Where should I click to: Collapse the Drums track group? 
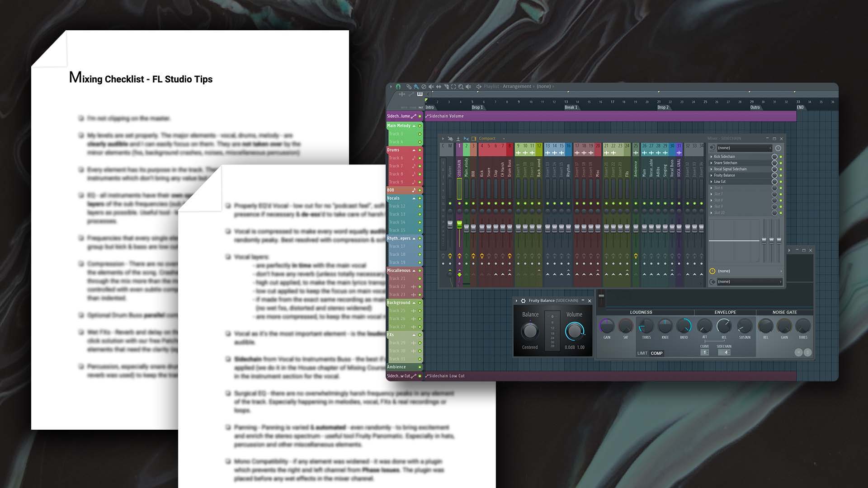414,150
